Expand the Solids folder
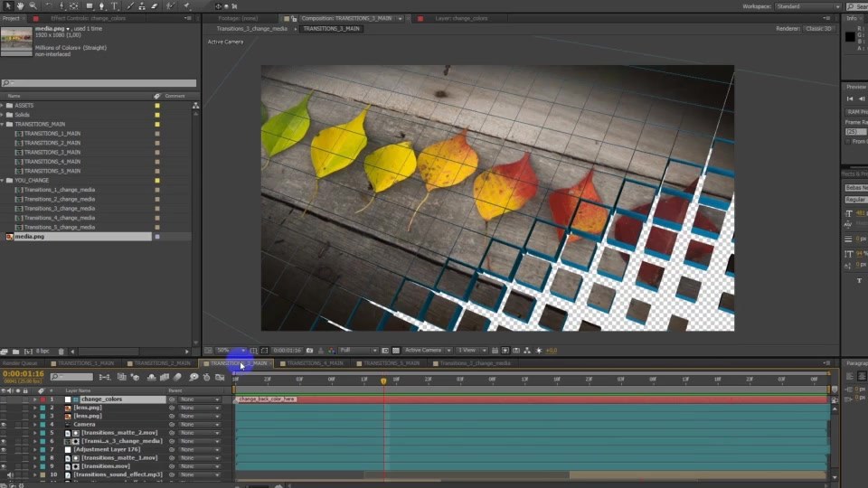This screenshot has width=868, height=488. pos(2,115)
